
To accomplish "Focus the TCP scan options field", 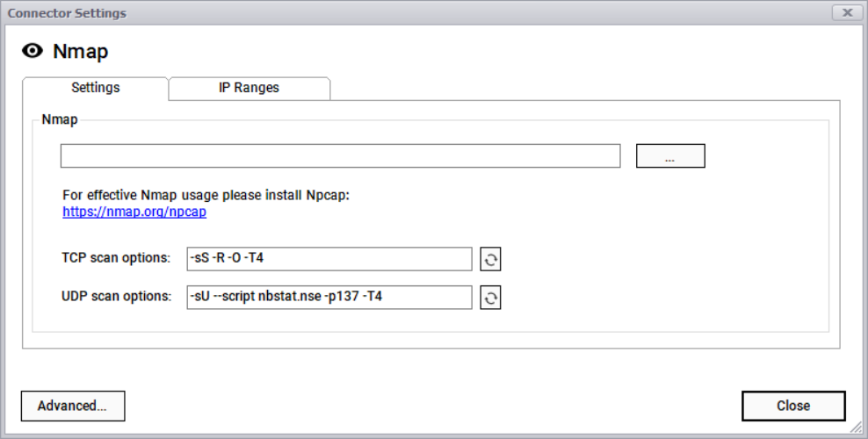I will 329,259.
